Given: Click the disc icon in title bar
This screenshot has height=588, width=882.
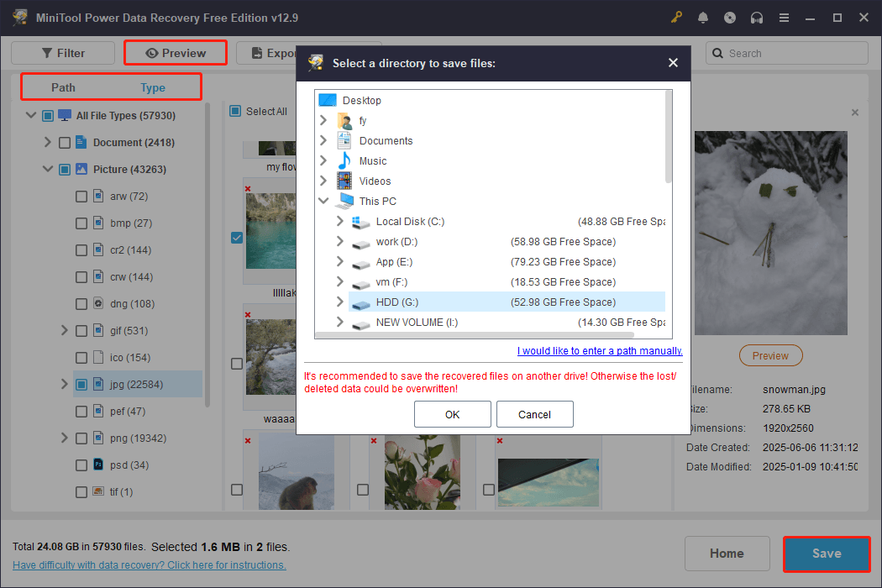Looking at the screenshot, I should coord(730,18).
